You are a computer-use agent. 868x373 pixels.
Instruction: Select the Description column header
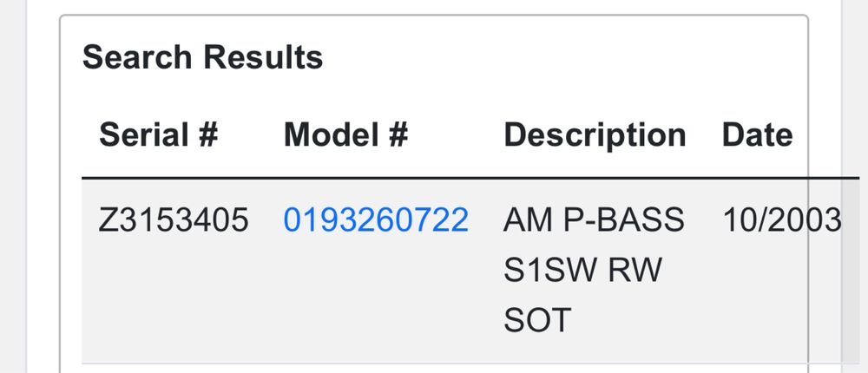pos(595,135)
